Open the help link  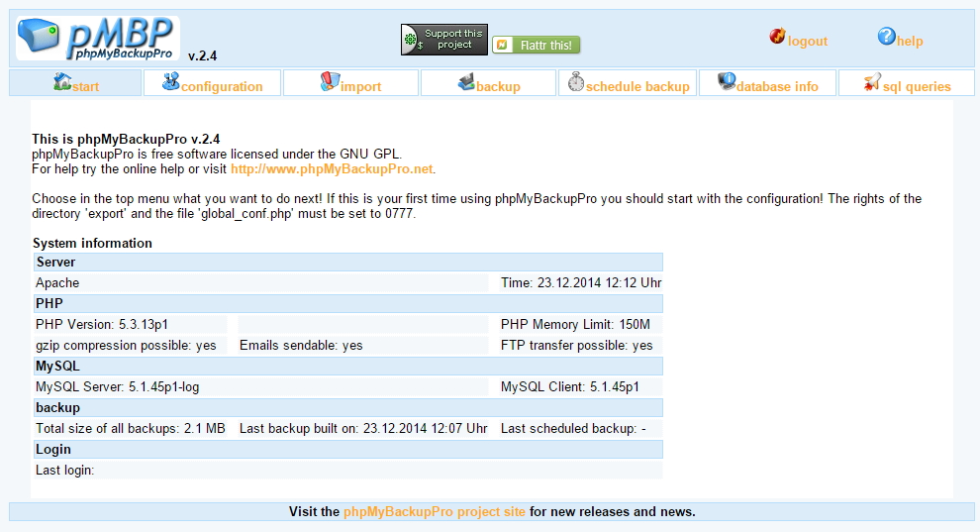910,42
